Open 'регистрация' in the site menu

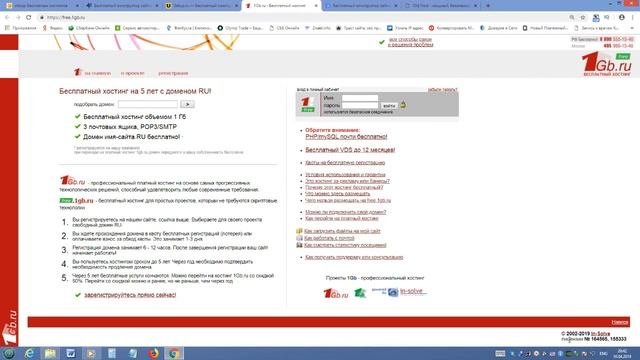(x=173, y=73)
